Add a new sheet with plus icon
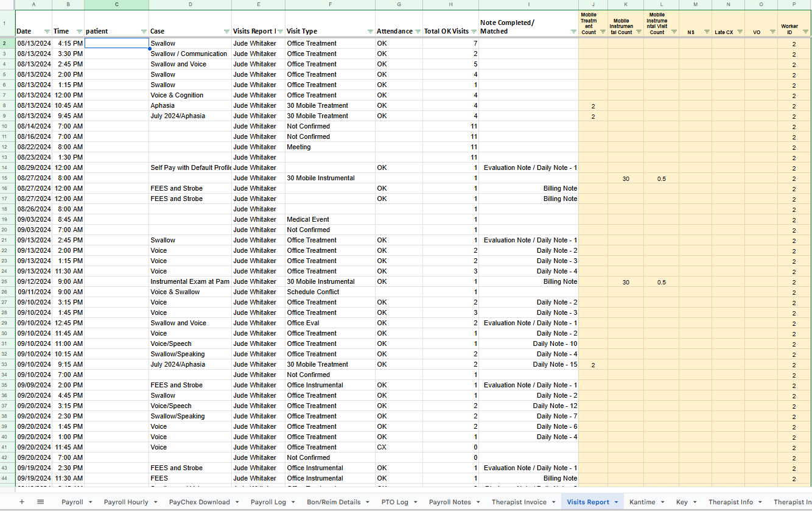 [22, 502]
